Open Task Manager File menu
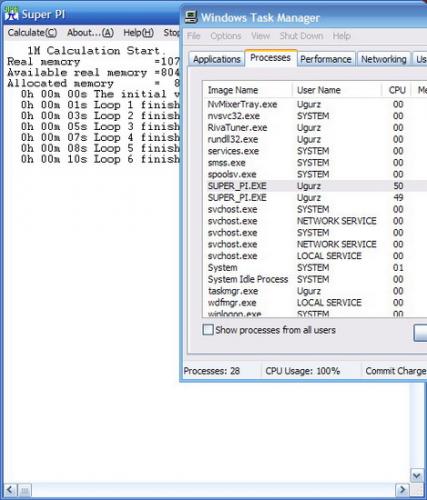This screenshot has height=500, width=427. coord(194,36)
